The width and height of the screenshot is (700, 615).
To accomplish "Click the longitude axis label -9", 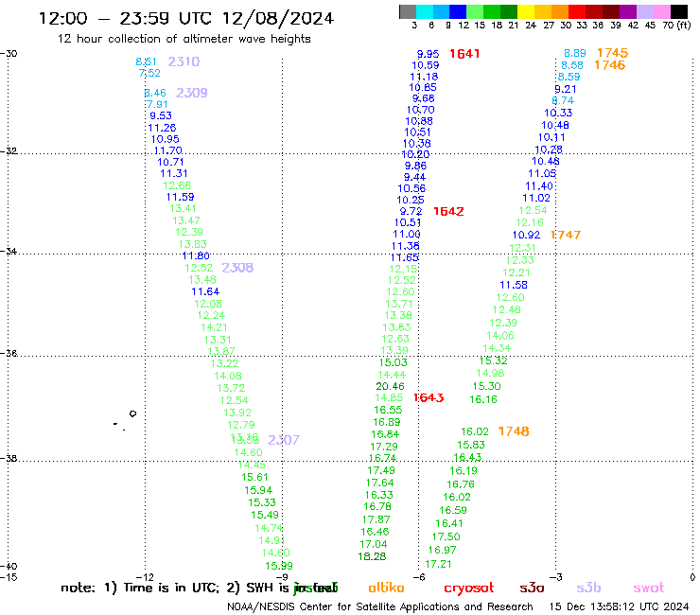I will tap(282, 577).
